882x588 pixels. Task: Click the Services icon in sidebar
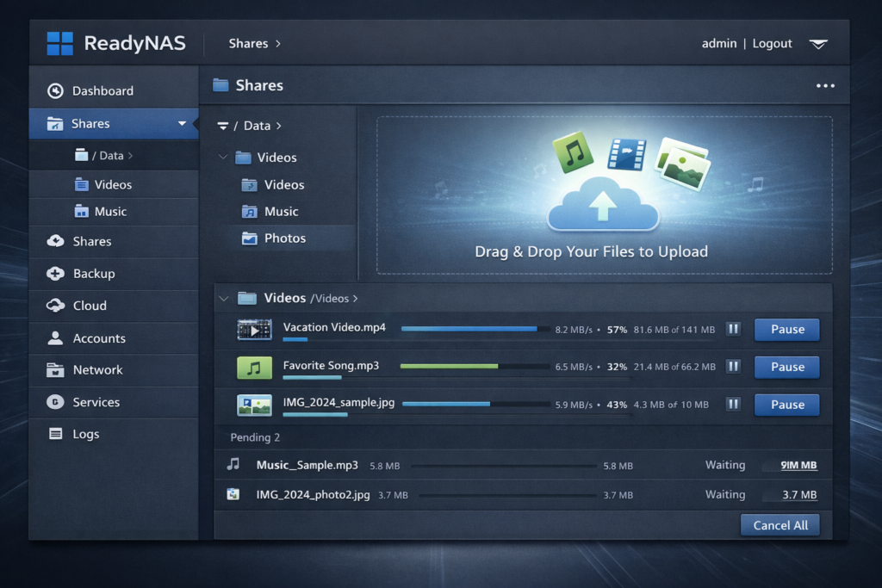(56, 402)
